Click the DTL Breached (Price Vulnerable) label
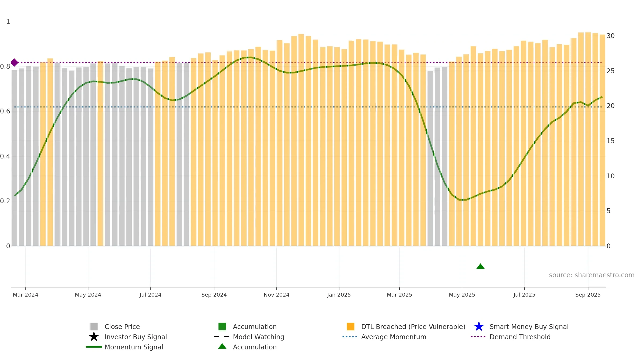 413,327
